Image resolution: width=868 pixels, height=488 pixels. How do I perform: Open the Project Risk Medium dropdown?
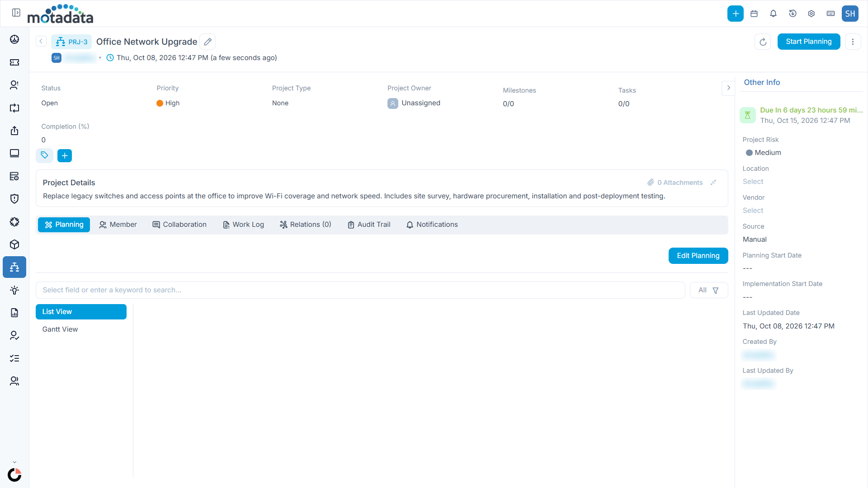764,153
